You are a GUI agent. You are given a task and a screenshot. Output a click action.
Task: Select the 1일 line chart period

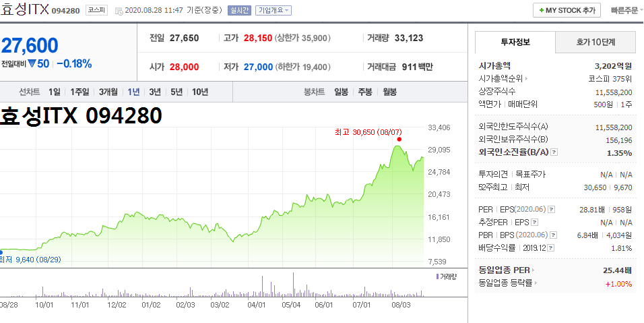[x=54, y=92]
